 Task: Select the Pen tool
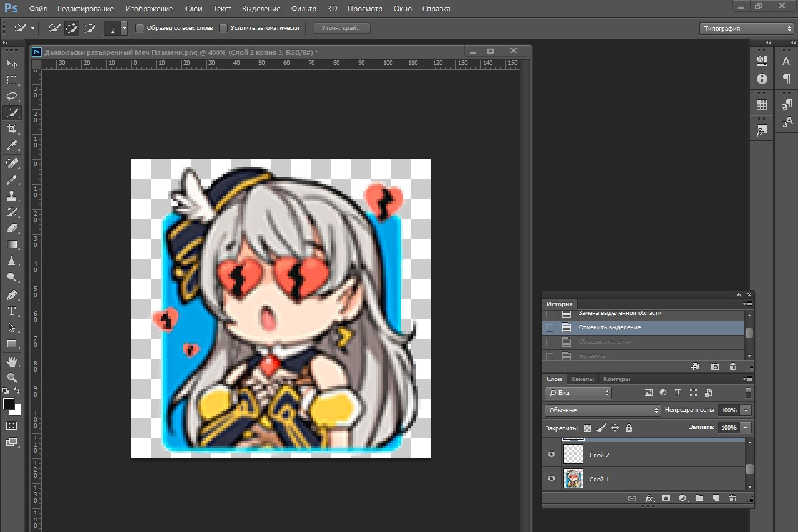tap(12, 294)
